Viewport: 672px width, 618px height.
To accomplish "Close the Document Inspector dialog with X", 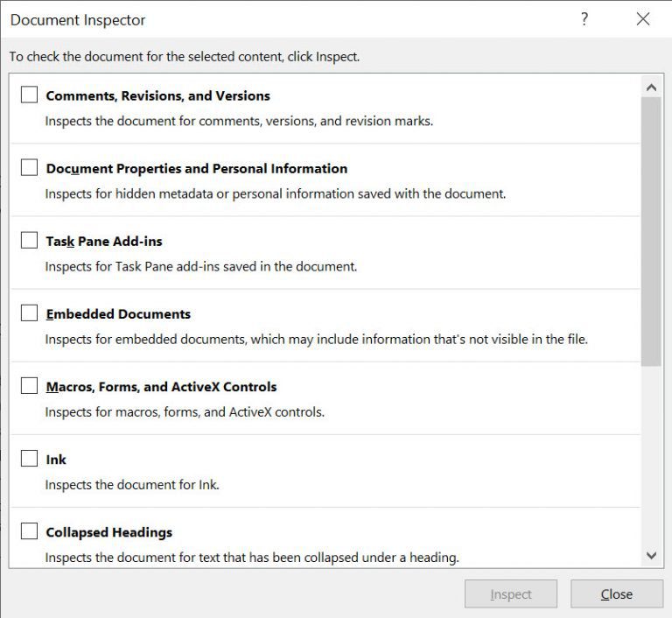I will pyautogui.click(x=643, y=19).
